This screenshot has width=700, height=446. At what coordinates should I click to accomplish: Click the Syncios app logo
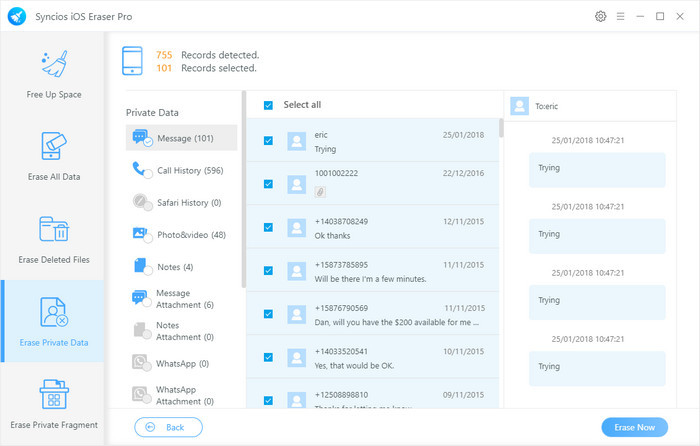[x=17, y=17]
